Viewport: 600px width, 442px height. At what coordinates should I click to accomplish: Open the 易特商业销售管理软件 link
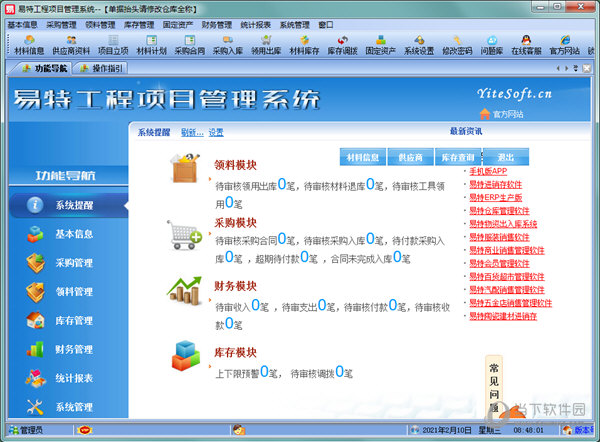coord(507,250)
